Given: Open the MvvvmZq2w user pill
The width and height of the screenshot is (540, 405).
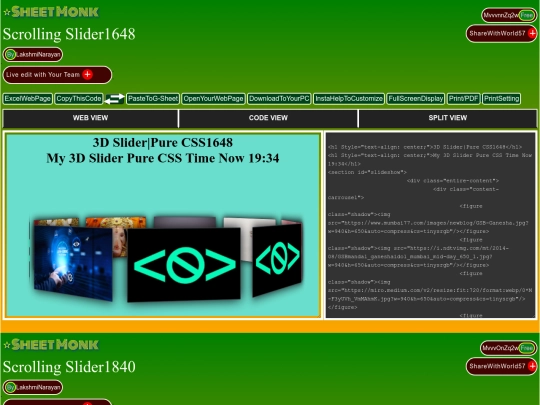Looking at the screenshot, I should tap(508, 15).
